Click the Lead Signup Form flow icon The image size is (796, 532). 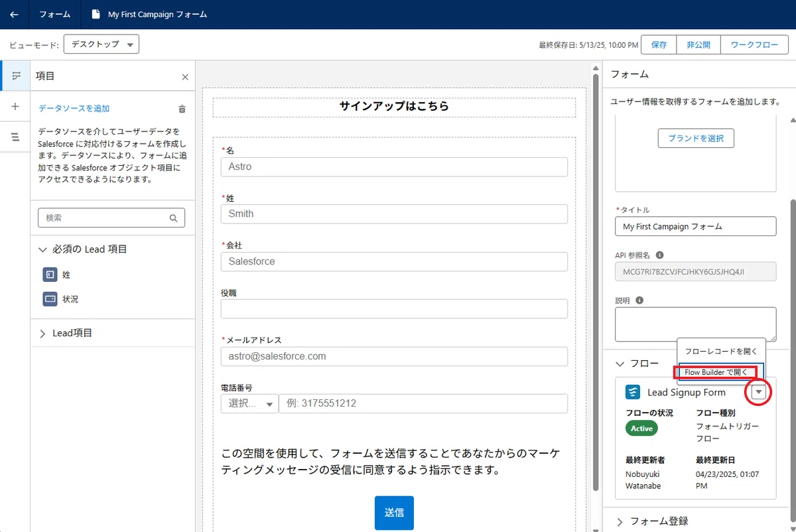[x=633, y=392]
